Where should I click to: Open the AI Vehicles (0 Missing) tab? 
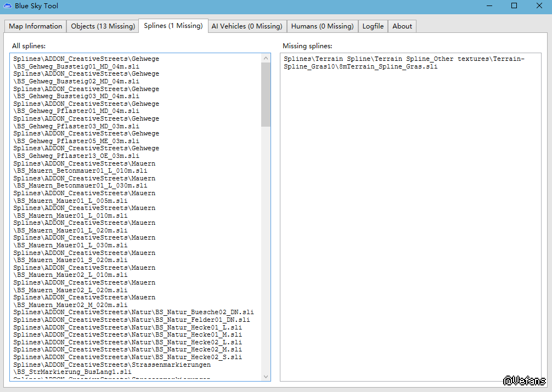pyautogui.click(x=247, y=26)
